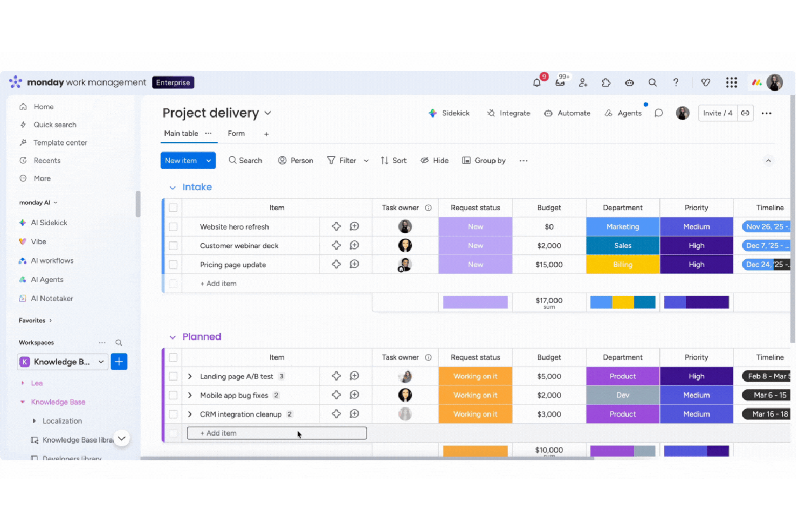
Task: Expand Landing page A/B test subitems
Action: click(190, 376)
